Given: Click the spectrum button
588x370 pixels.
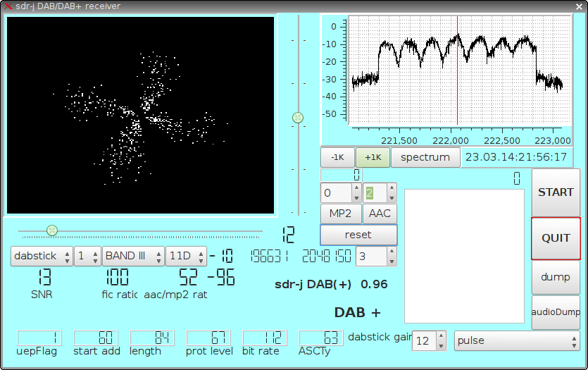Looking at the screenshot, I should click(x=425, y=158).
